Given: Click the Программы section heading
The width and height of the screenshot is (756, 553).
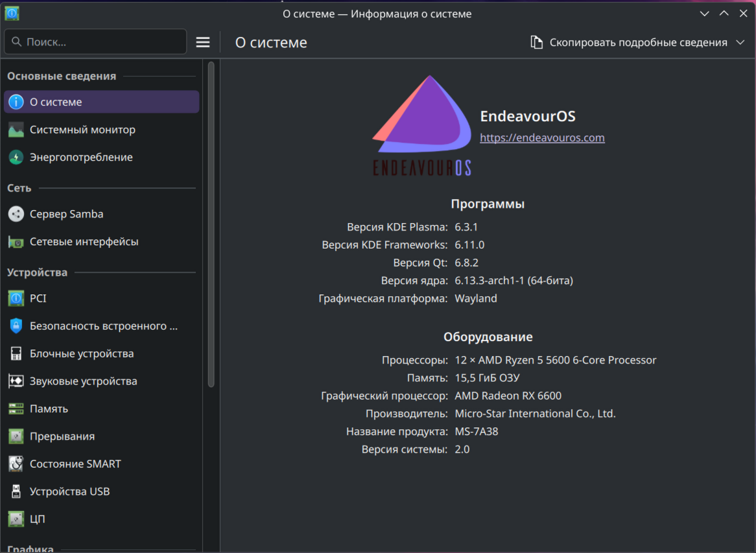Looking at the screenshot, I should [x=488, y=204].
